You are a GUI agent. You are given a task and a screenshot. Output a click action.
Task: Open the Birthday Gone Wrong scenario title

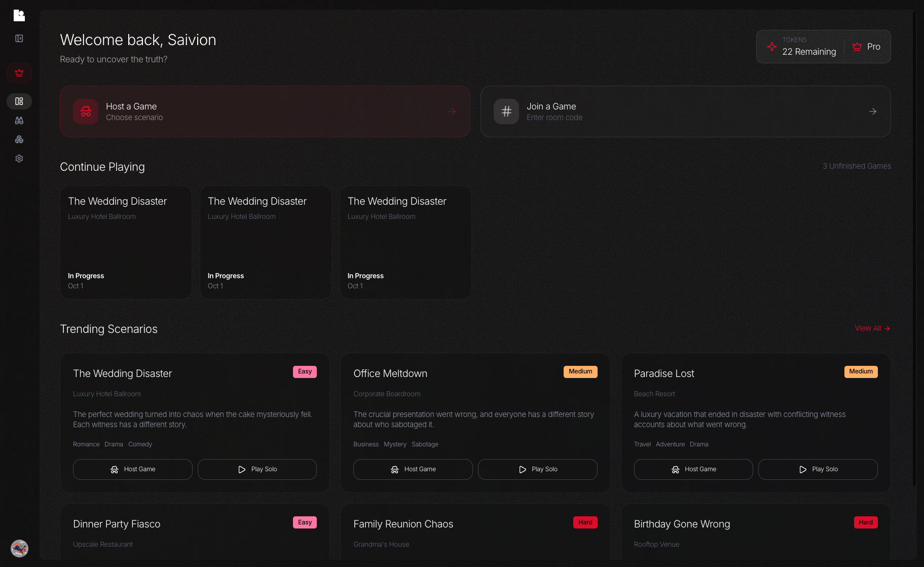[682, 524]
